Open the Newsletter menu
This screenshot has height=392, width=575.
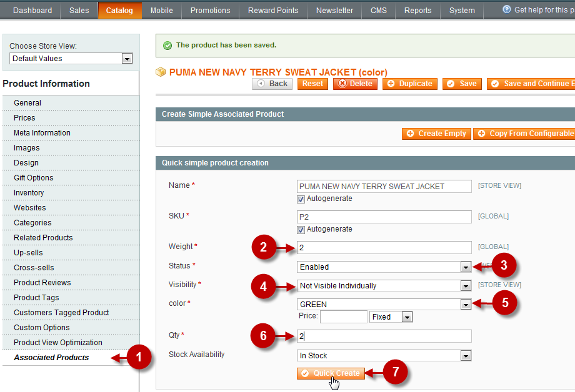[x=335, y=10]
